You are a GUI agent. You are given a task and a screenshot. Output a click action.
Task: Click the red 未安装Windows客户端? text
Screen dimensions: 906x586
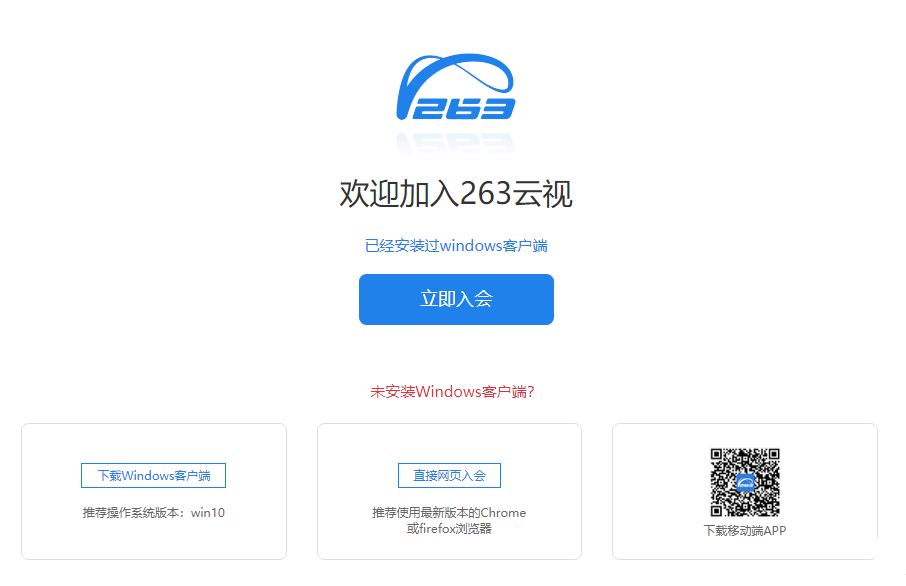(x=452, y=392)
